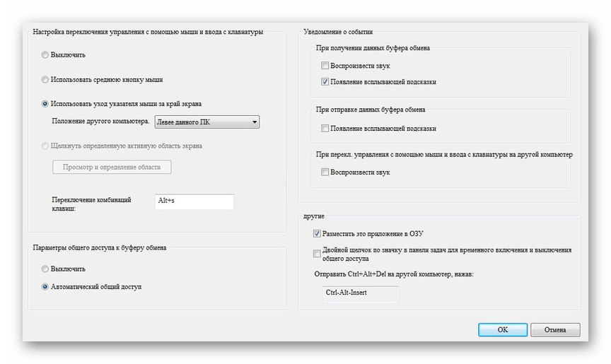The width and height of the screenshot is (611, 364).
Task: Select the first 'Выключить' radio for mouse switching
Action: [46, 54]
